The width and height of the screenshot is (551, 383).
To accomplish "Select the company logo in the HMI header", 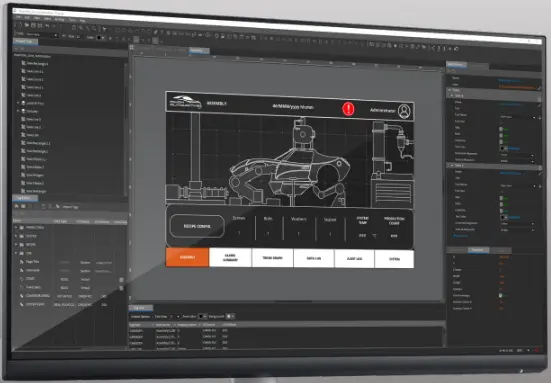I will point(185,102).
